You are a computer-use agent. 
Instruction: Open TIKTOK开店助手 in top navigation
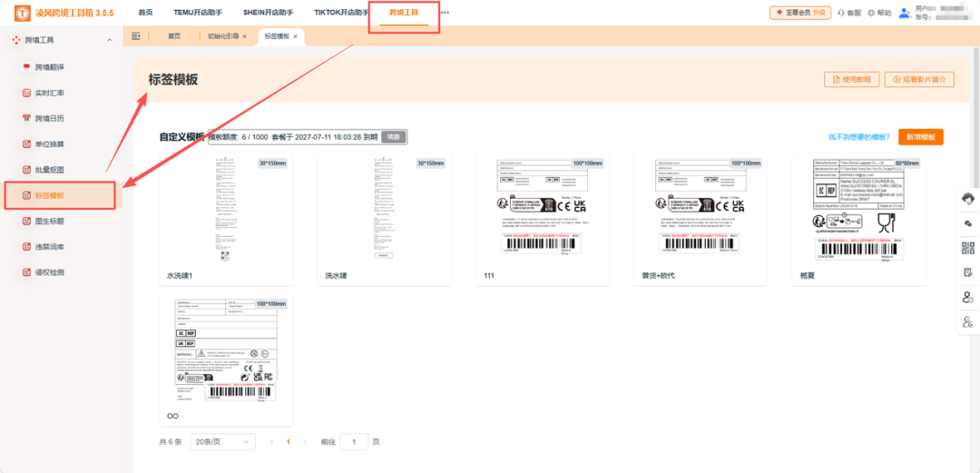click(x=341, y=13)
